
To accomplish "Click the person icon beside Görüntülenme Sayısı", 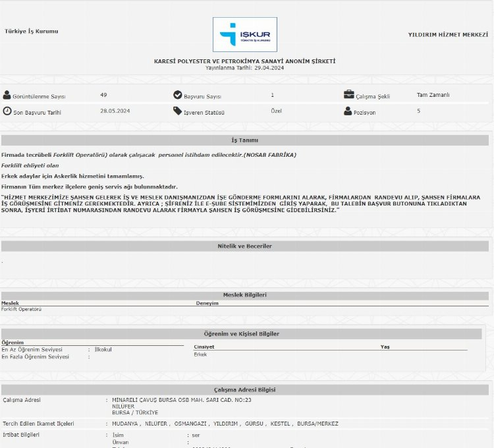I will coord(7,95).
